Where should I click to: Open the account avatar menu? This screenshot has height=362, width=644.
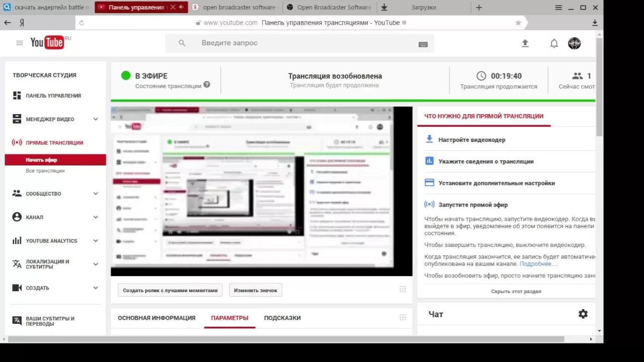(x=575, y=43)
